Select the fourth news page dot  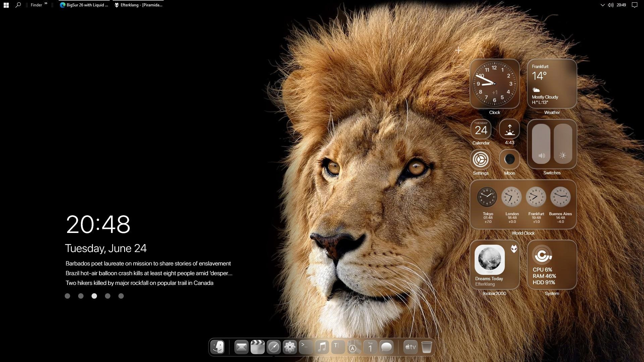pos(108,296)
